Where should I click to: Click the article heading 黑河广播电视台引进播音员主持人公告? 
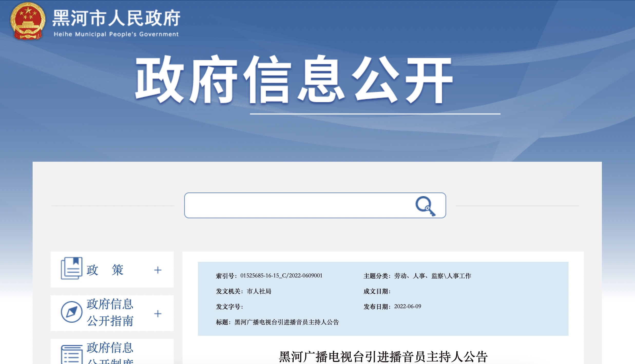click(x=383, y=357)
